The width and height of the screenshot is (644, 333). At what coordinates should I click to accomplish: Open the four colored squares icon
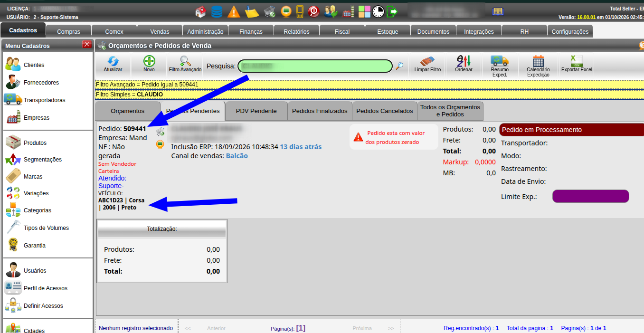(x=364, y=11)
